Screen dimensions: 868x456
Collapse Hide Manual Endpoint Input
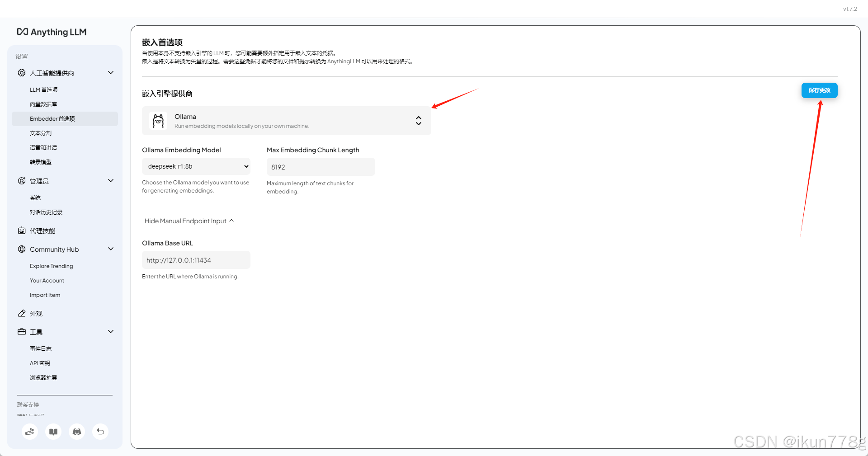click(189, 221)
